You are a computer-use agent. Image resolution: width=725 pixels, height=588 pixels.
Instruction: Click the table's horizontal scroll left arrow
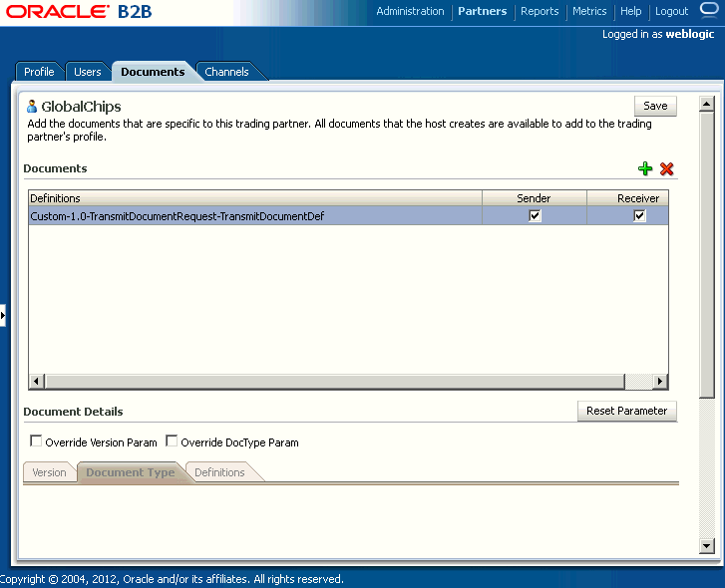(37, 382)
